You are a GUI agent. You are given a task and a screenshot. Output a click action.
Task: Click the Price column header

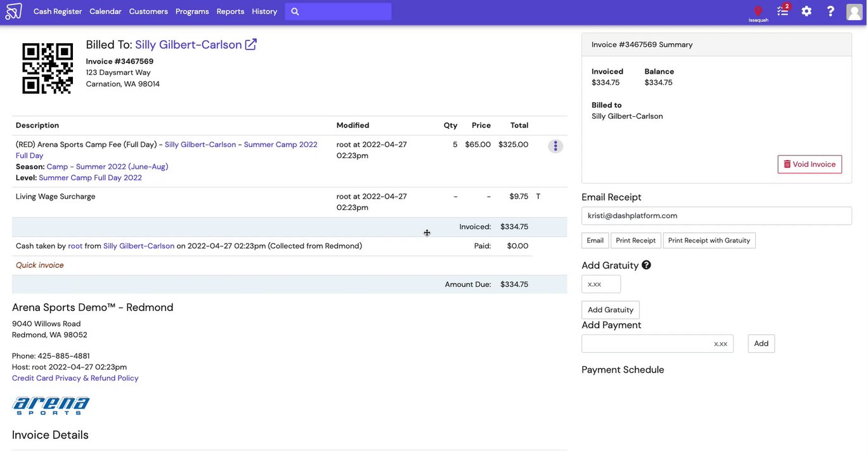click(481, 126)
